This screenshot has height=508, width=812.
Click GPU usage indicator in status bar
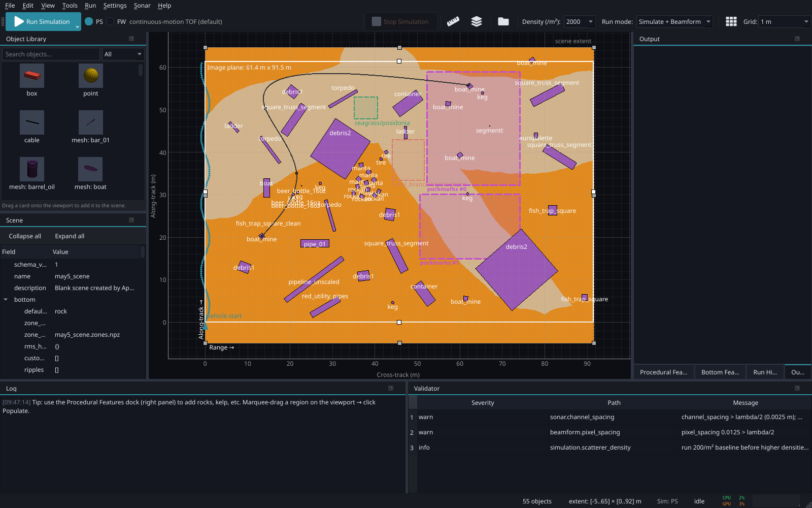pos(734,504)
